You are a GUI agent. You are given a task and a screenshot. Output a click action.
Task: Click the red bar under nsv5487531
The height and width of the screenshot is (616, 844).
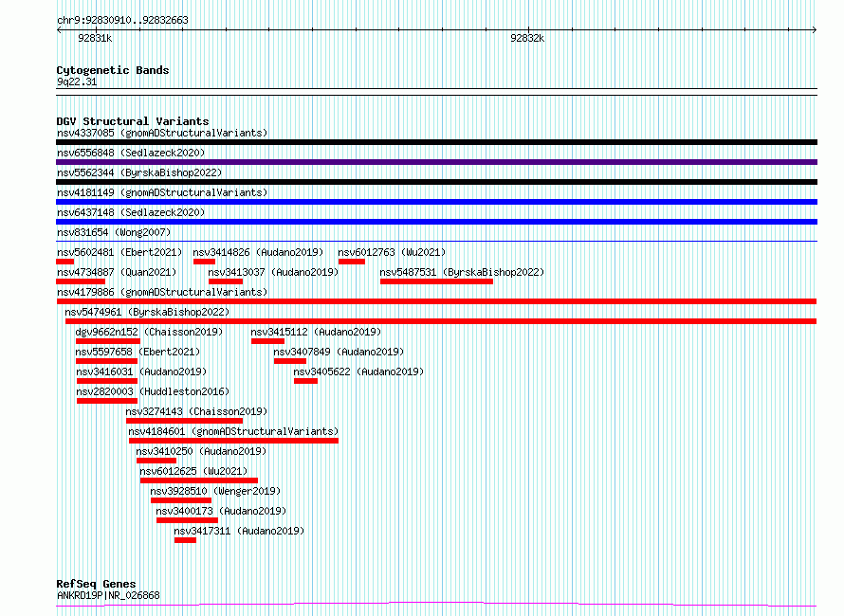click(x=436, y=281)
